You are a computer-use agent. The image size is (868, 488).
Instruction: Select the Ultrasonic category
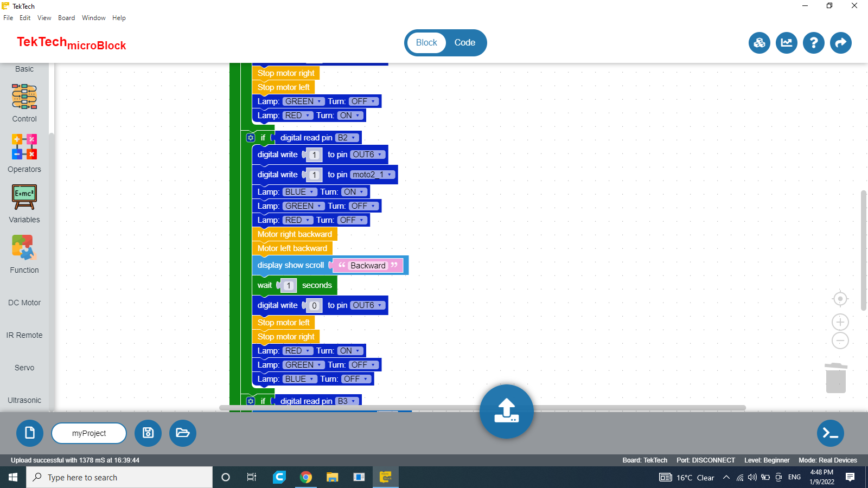(24, 400)
